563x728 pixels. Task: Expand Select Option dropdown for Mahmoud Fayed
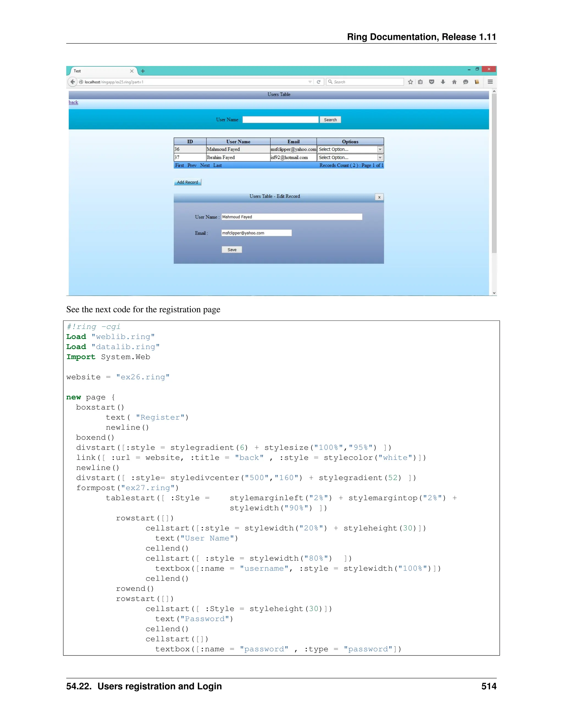380,149
